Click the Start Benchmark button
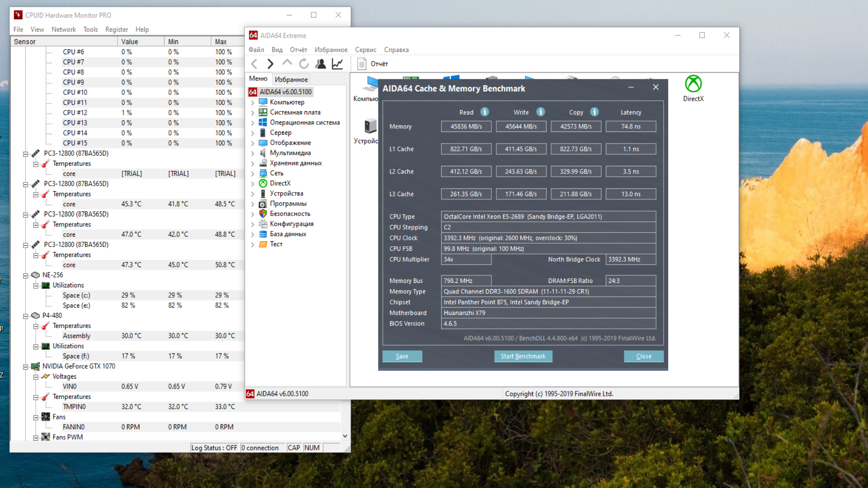 pos(523,356)
